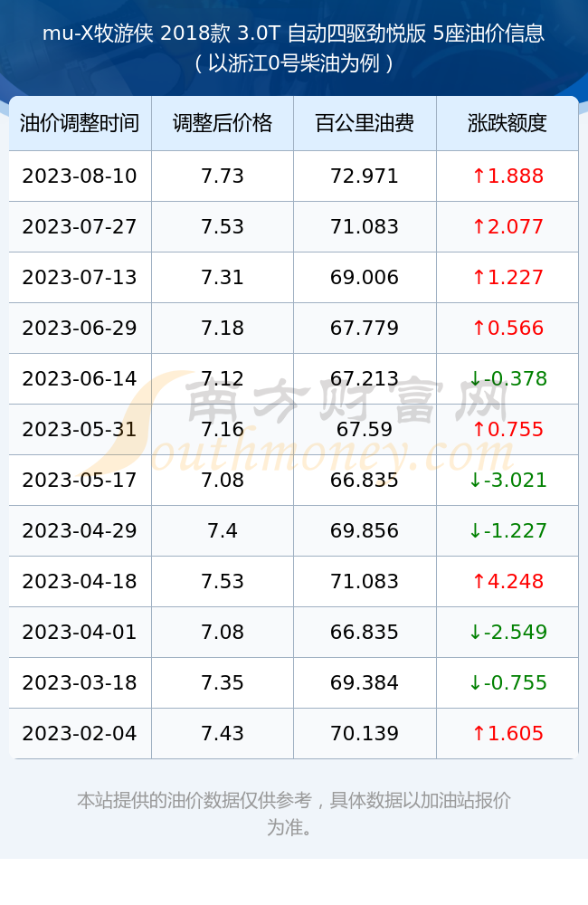The width and height of the screenshot is (588, 905).
Task: Select the fuel cost value 67.59
Action: [365, 429]
